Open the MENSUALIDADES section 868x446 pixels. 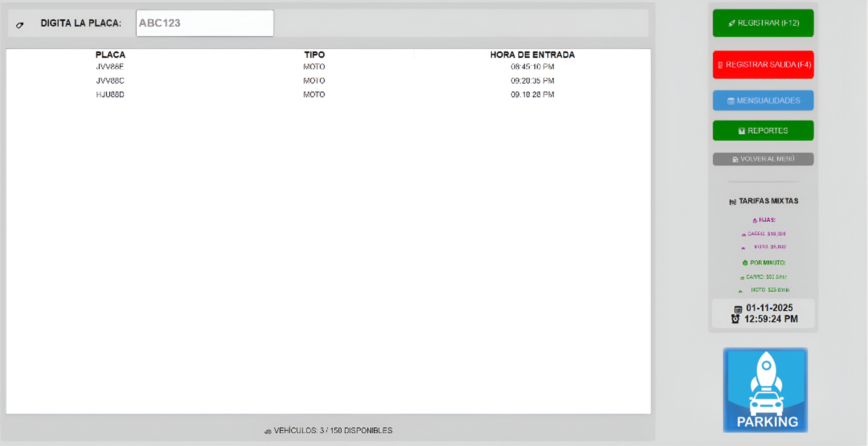763,100
